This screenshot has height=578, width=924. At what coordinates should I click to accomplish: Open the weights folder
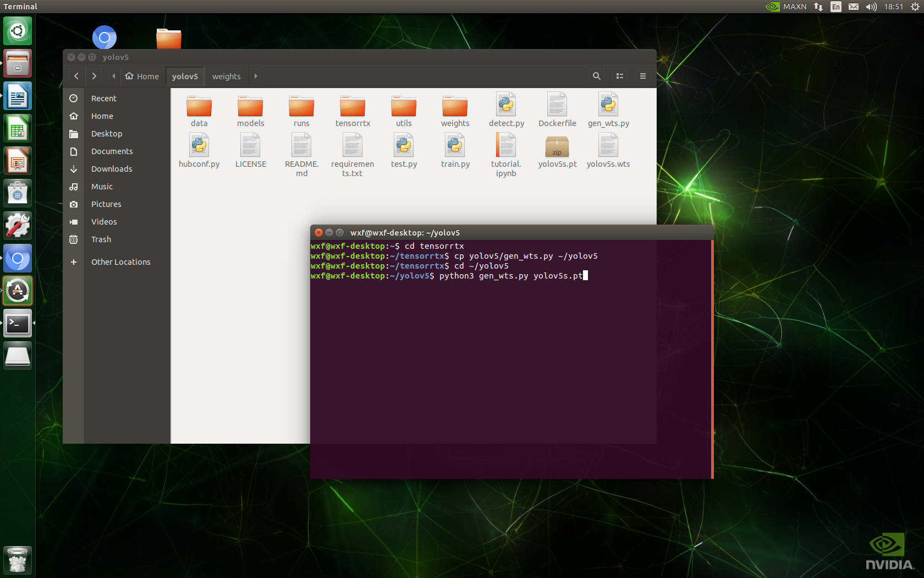point(455,108)
